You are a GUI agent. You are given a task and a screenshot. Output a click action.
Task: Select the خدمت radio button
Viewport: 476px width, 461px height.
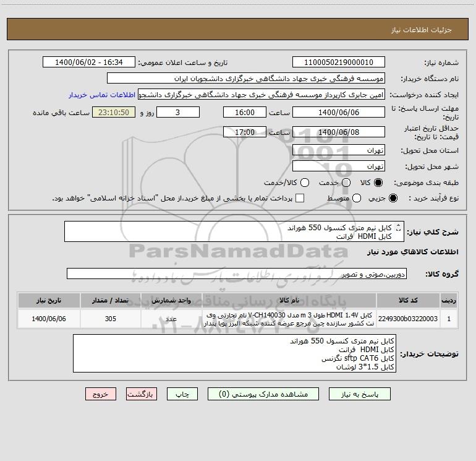pos(346,183)
